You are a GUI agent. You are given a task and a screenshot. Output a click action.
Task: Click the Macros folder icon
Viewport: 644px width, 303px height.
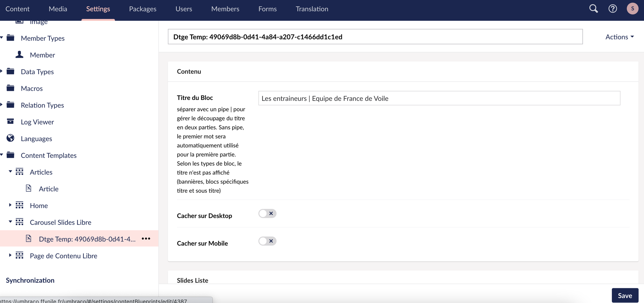(x=10, y=88)
